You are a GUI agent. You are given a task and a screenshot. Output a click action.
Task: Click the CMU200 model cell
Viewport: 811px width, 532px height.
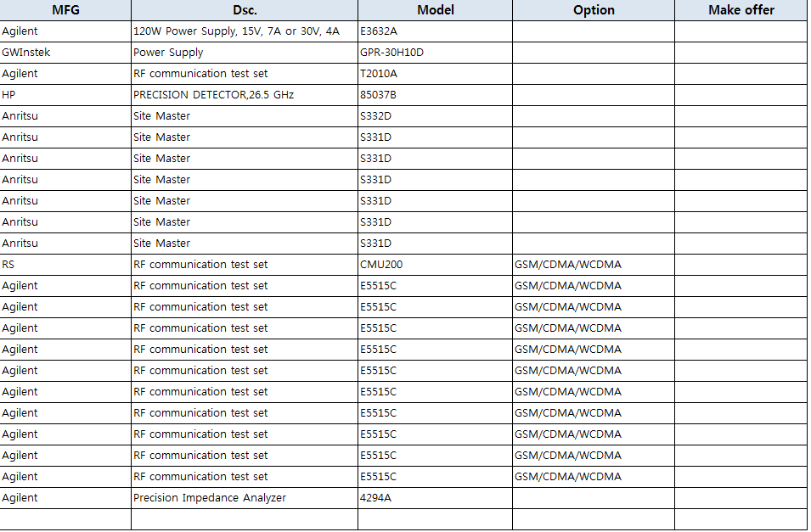coord(381,265)
